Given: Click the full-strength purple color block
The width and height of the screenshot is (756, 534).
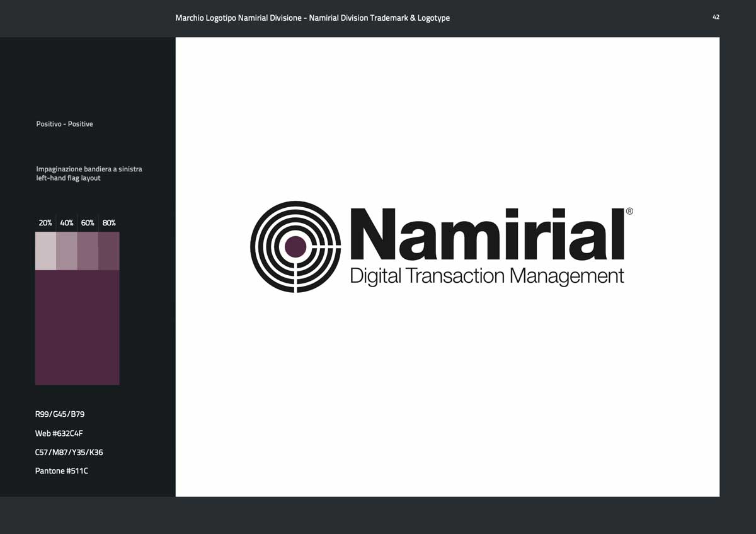Looking at the screenshot, I should (x=77, y=327).
